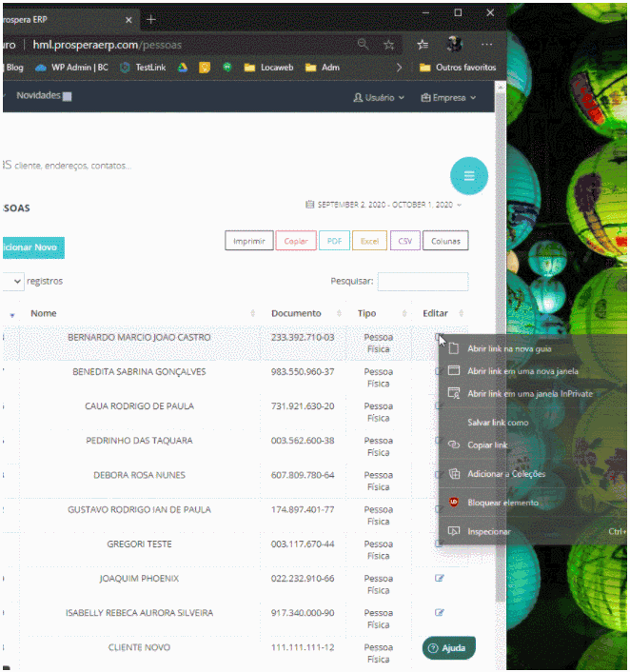Click the zoom magnifier icon in address bar
630x672 pixels.
tap(363, 44)
